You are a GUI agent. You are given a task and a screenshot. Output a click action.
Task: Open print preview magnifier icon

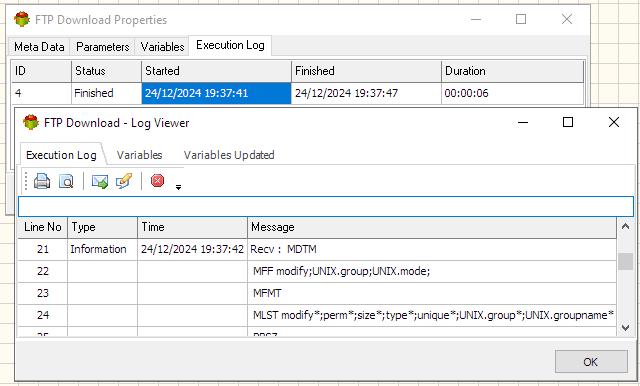pyautogui.click(x=66, y=181)
